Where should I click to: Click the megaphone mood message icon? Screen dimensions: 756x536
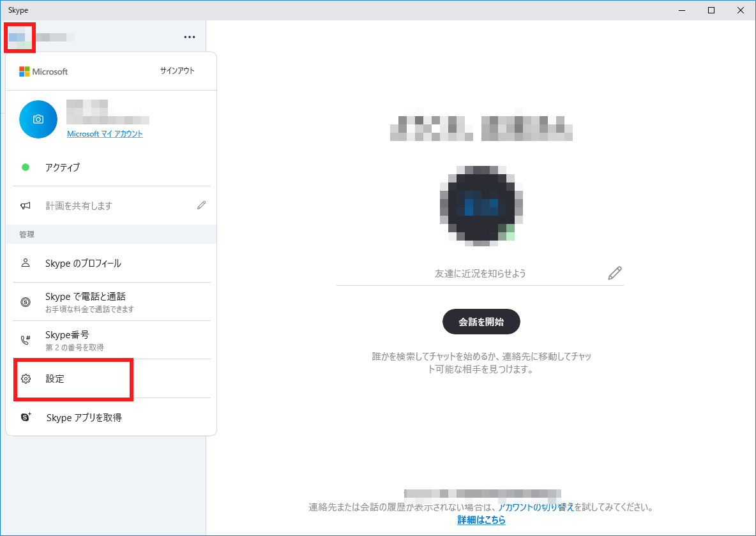[x=26, y=206]
